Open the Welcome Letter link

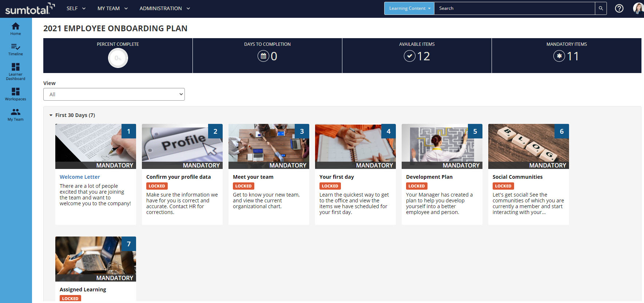pyautogui.click(x=80, y=177)
